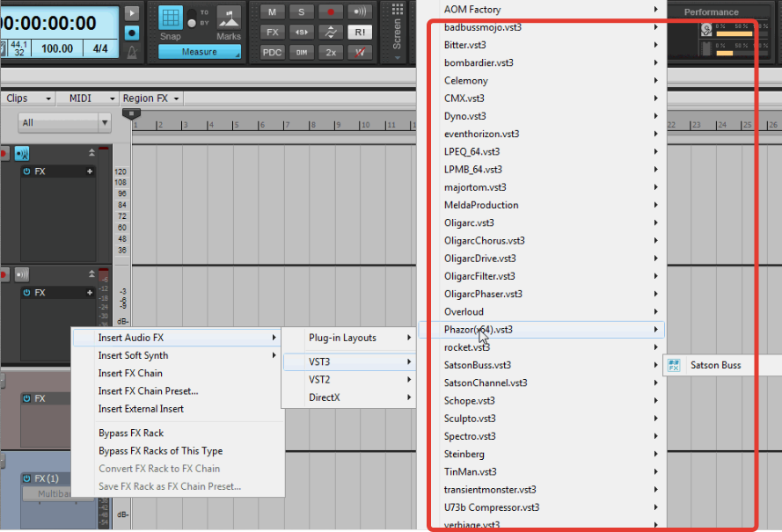Toggle the DIM solo button
Screen dimensions: 782x532
(301, 53)
